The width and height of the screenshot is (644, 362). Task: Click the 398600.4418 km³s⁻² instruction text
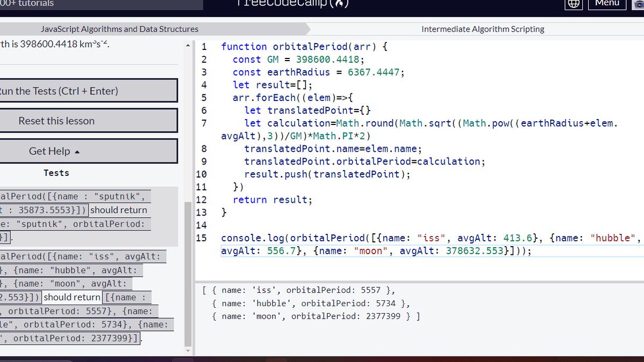[55, 44]
